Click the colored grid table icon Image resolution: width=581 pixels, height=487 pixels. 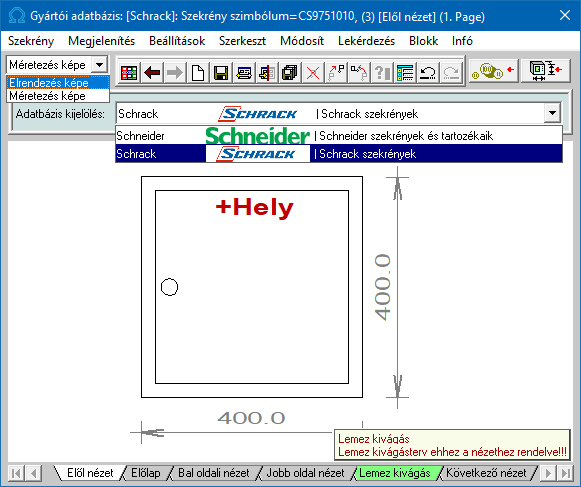pyautogui.click(x=129, y=72)
